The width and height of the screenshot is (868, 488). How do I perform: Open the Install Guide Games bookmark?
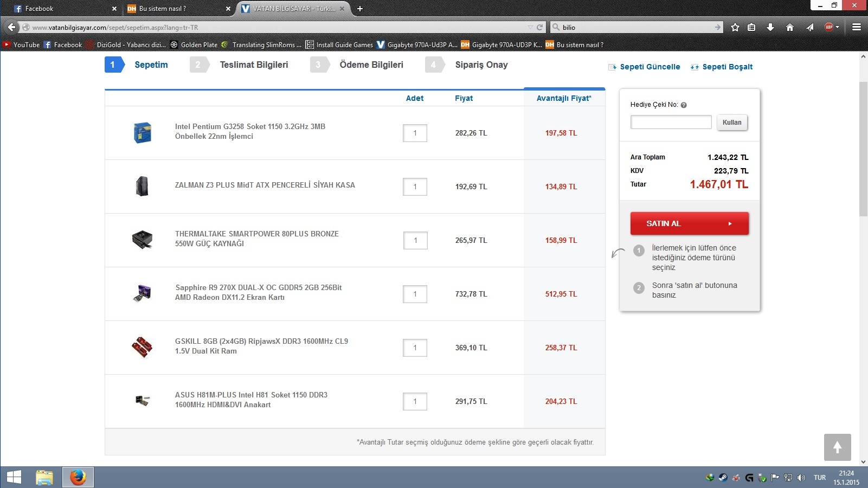339,45
